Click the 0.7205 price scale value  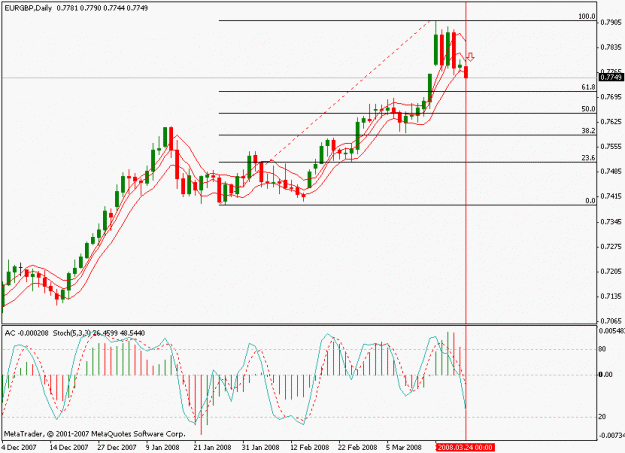(611, 272)
